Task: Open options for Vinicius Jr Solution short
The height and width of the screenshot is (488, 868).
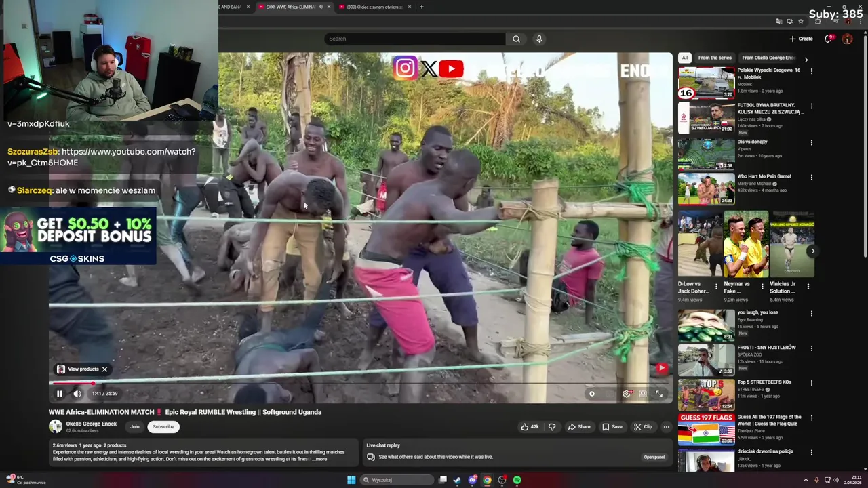Action: coord(808,287)
